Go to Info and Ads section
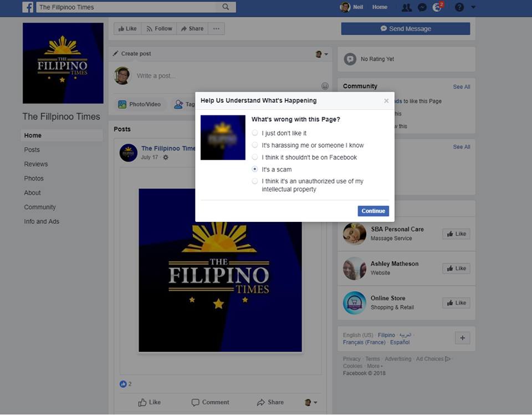 [42, 221]
